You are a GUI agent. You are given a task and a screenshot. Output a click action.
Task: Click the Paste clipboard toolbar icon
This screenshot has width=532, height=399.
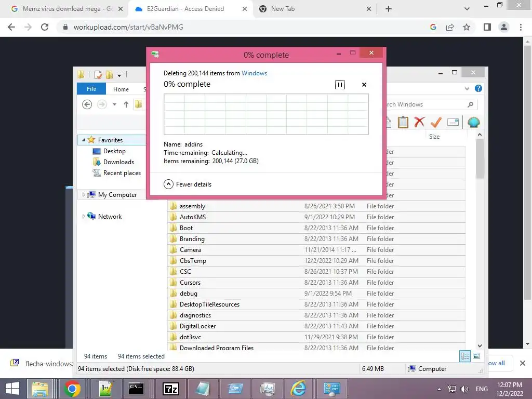403,122
